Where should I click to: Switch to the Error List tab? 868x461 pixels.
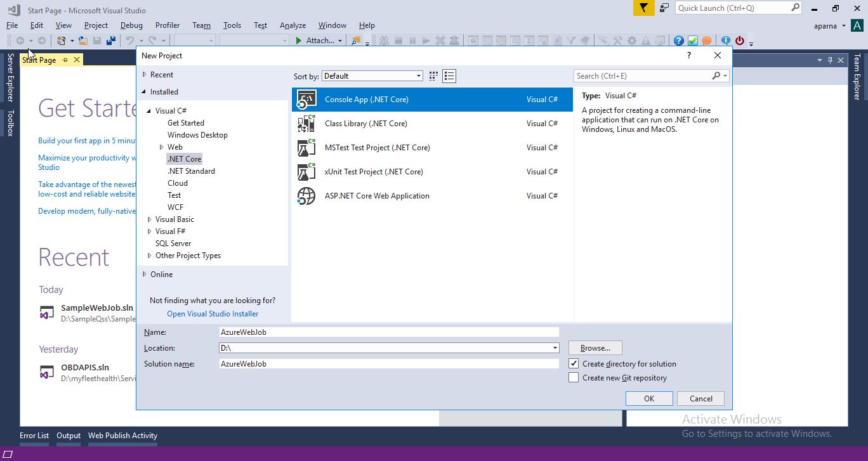[34, 436]
